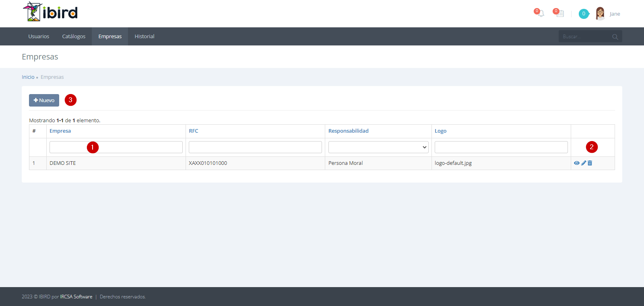Image resolution: width=644 pixels, height=306 pixels.
Task: Click Mostrando 1-1 de 1 summary
Action: click(x=65, y=121)
